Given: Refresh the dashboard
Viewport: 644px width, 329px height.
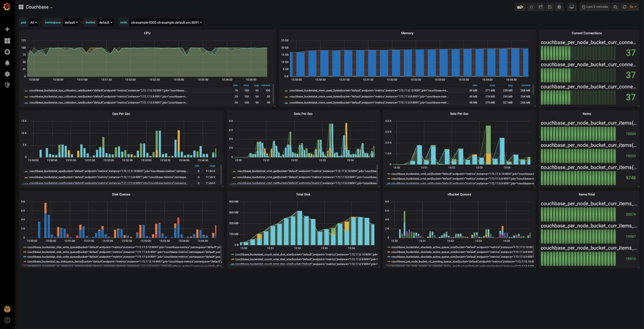Looking at the screenshot, I should (x=625, y=7).
